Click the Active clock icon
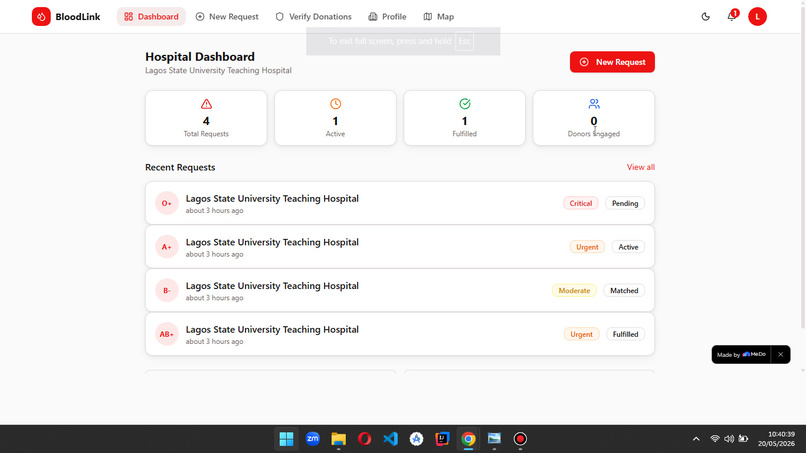 335,104
